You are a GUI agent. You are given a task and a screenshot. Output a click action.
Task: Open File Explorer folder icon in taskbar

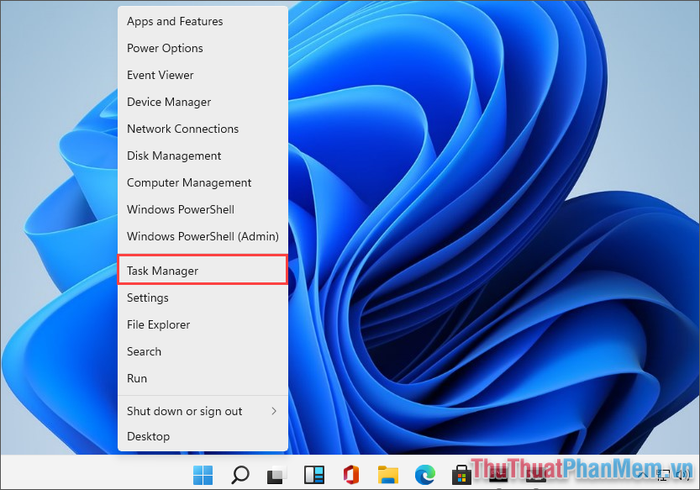click(x=388, y=474)
